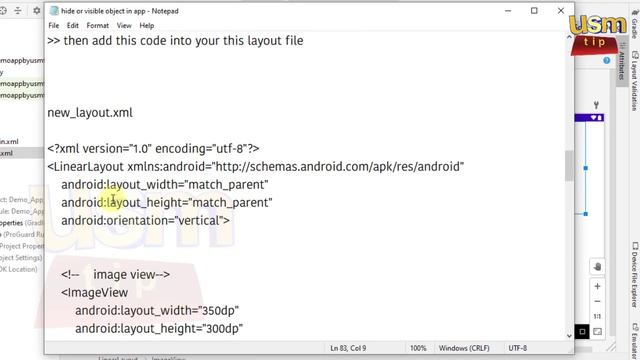Click the 'new_layout.xml' line in Notepad
The image size is (640, 360).
pyautogui.click(x=90, y=113)
